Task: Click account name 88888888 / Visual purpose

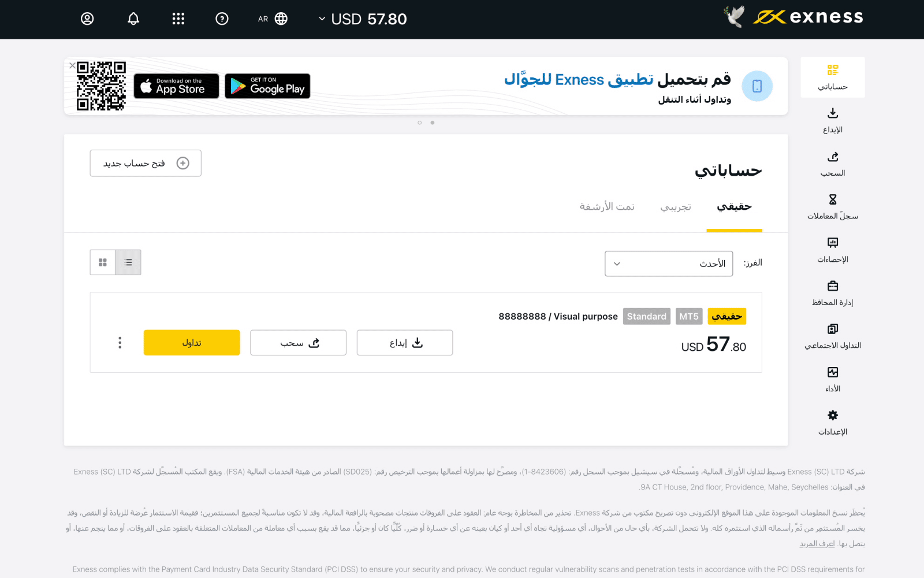Action: coord(558,316)
